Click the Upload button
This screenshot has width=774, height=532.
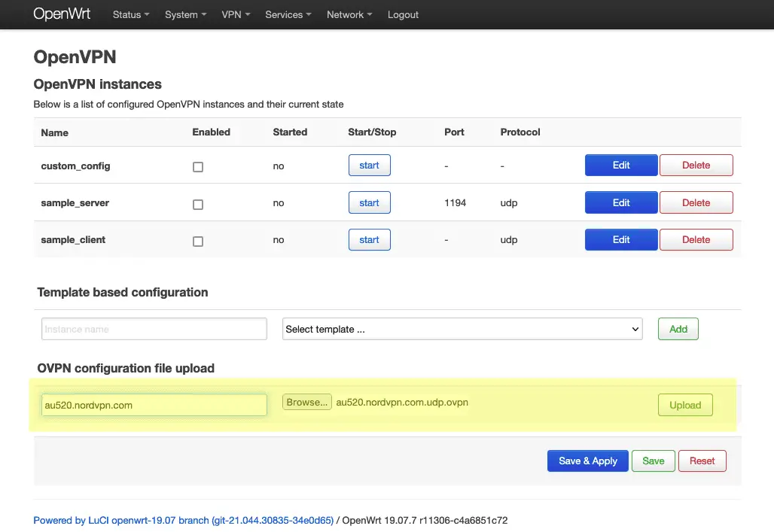pyautogui.click(x=685, y=405)
